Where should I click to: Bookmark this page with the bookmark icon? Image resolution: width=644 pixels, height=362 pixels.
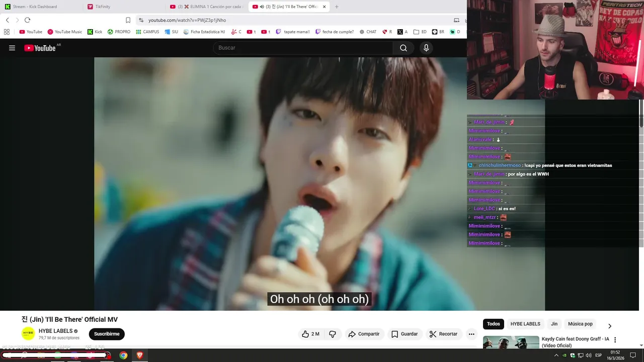(128, 20)
